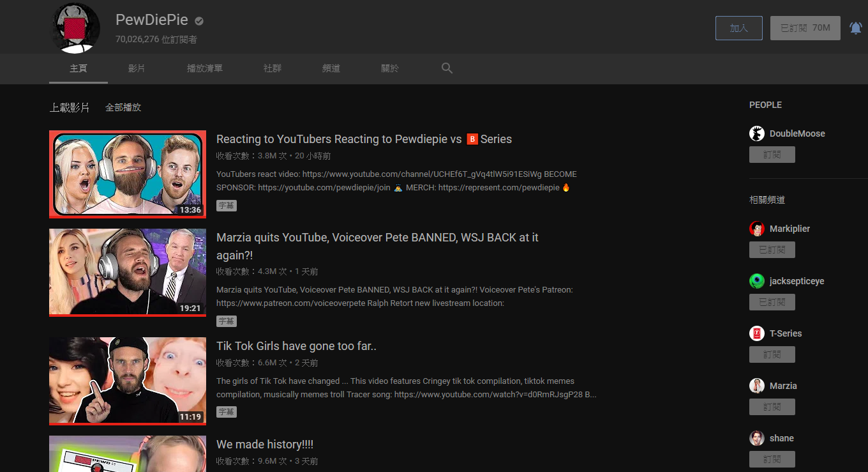Click the 13:36 duration label
The image size is (868, 472).
click(190, 209)
